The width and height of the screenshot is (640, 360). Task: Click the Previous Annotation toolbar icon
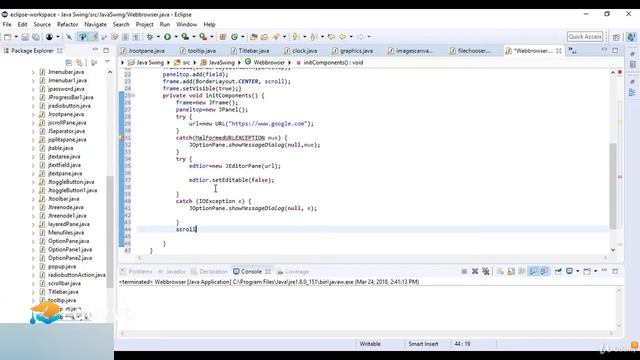click(x=313, y=37)
